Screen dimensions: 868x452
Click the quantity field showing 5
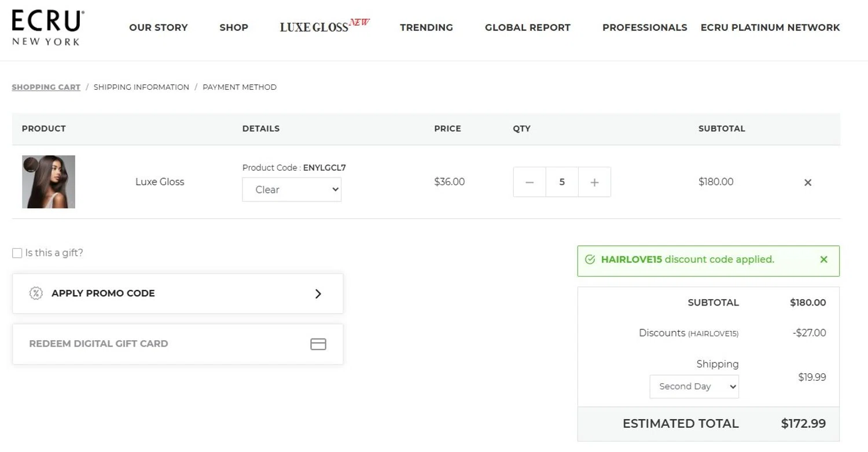562,182
